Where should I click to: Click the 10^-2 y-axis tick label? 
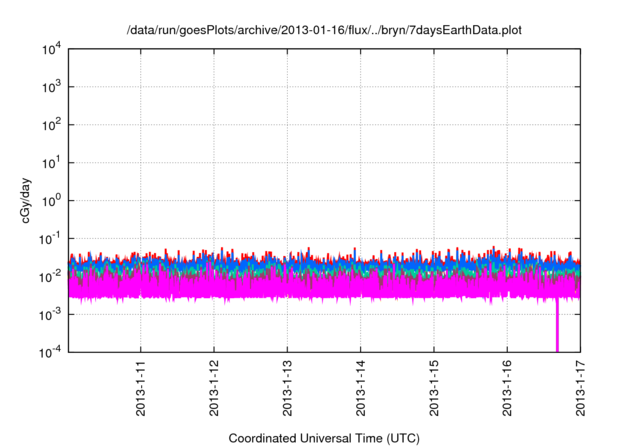(x=50, y=277)
